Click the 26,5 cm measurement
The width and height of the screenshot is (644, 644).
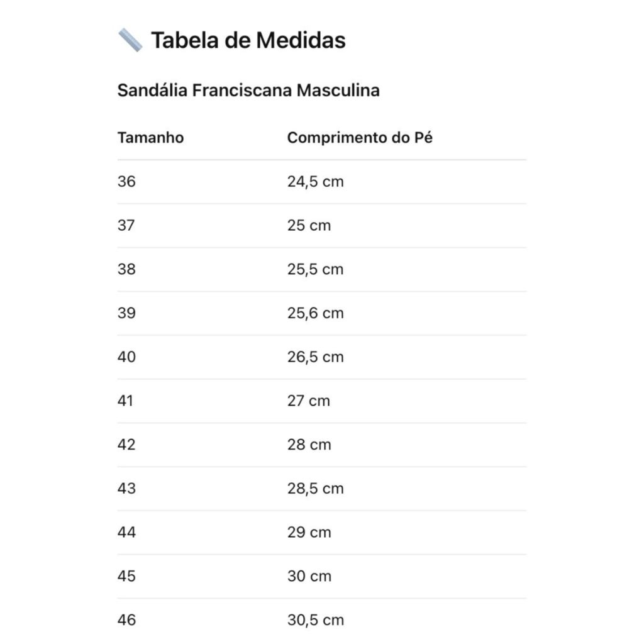point(315,357)
